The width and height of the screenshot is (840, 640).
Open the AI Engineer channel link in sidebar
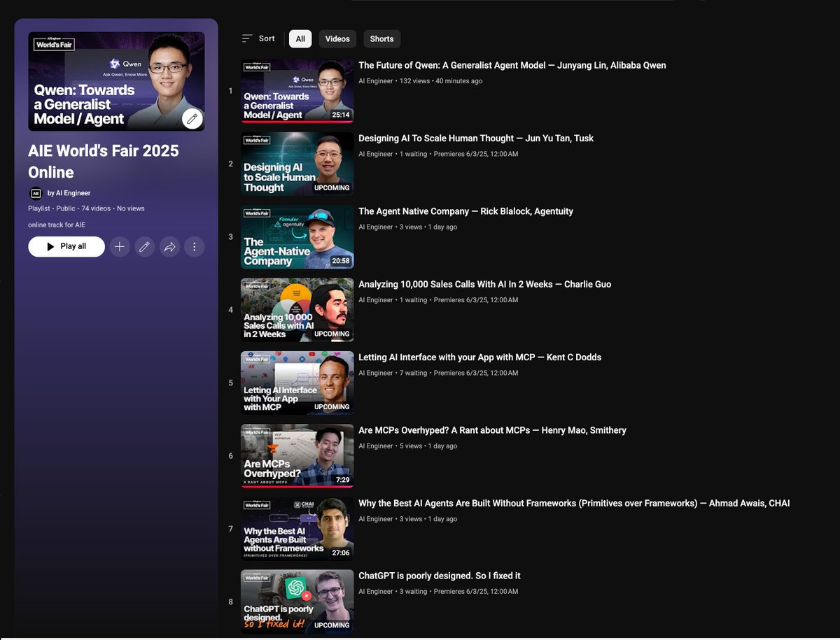point(69,193)
